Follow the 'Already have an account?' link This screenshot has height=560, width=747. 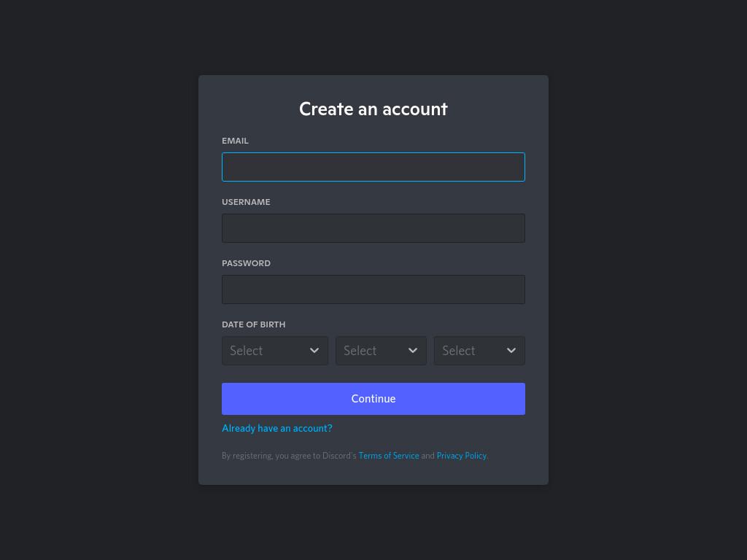[x=277, y=428]
